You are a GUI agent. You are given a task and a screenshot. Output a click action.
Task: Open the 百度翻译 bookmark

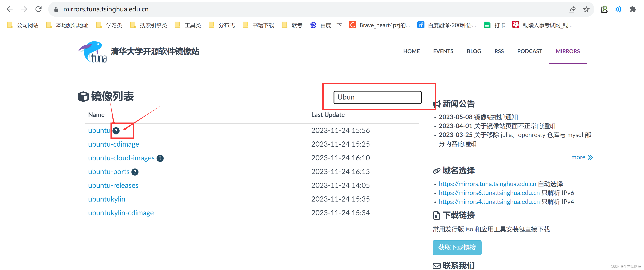(x=447, y=25)
